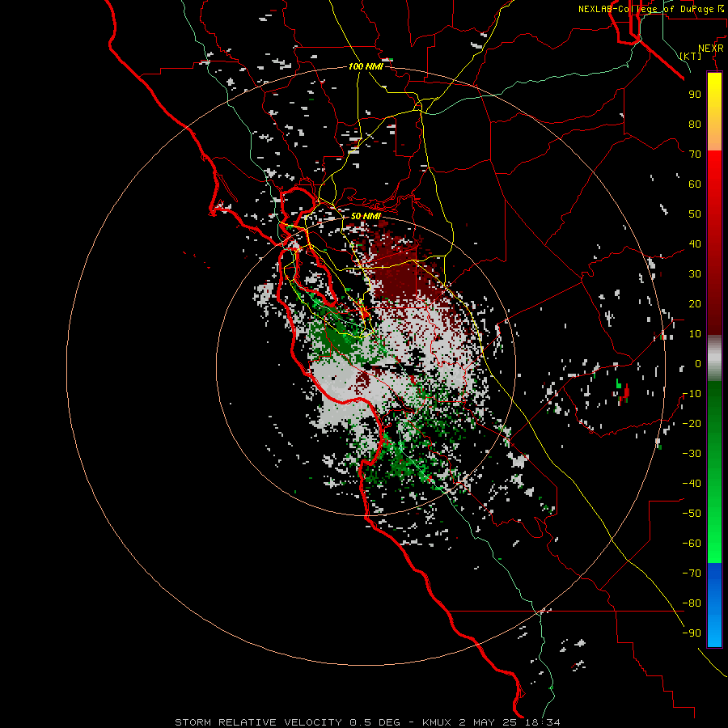Click the -10 scale label
Screen dimensions: 728x728
[x=692, y=394]
